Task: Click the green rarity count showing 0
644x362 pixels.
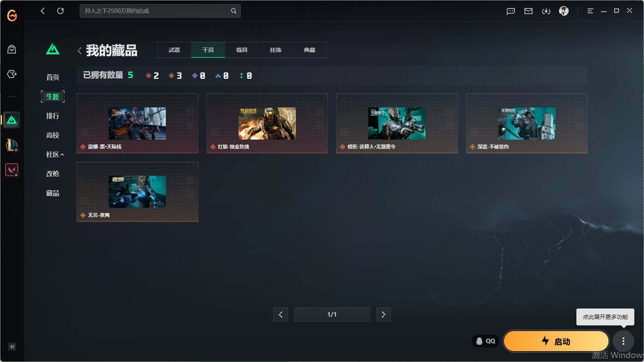Action: [246, 76]
